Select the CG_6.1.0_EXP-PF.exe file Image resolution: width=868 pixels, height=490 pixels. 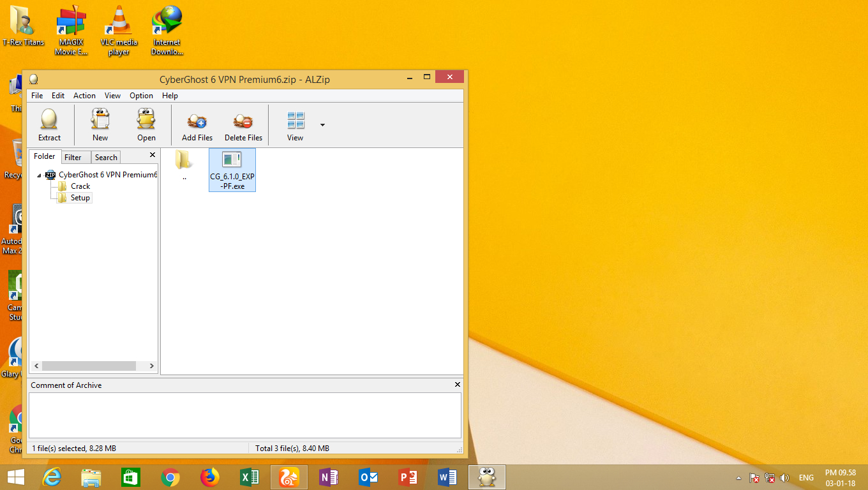click(x=232, y=170)
